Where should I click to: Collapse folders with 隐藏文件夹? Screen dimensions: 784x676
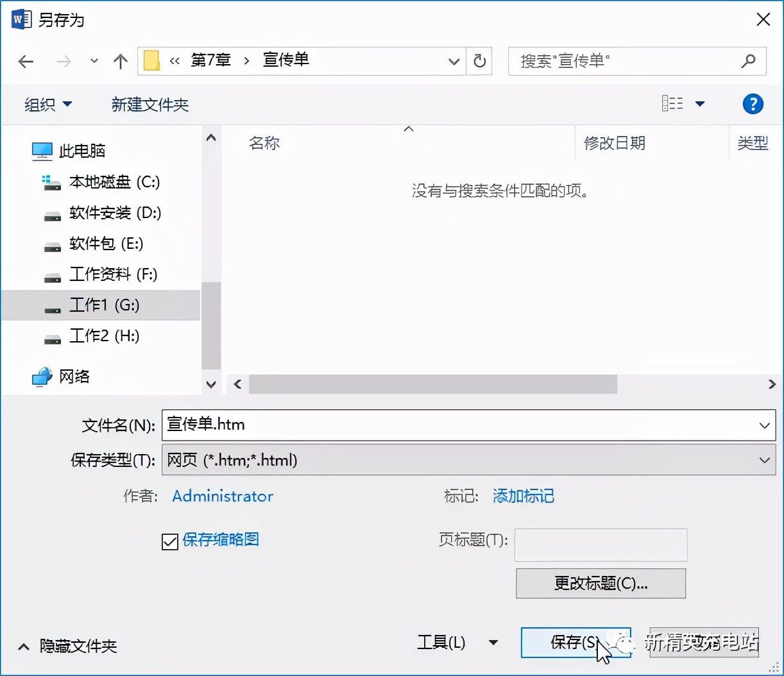(69, 646)
